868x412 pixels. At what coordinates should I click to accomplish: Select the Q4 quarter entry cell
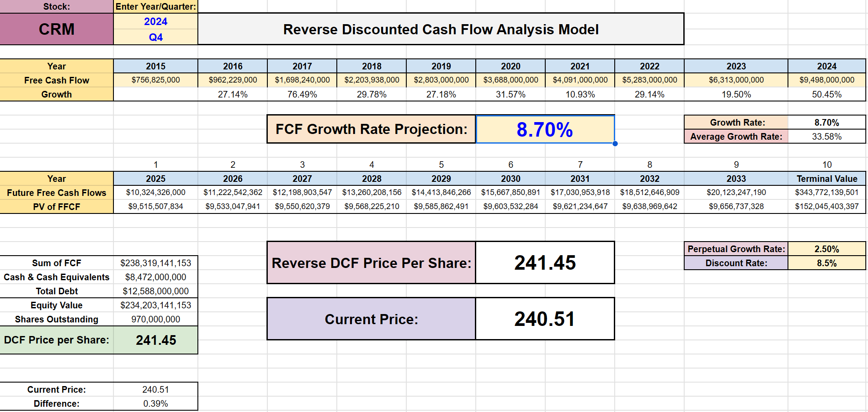tap(156, 37)
